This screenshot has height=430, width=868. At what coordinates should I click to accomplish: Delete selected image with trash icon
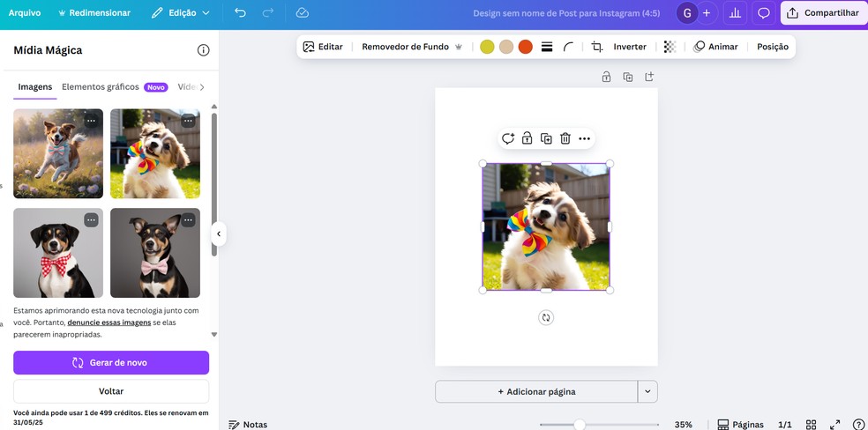(x=565, y=138)
